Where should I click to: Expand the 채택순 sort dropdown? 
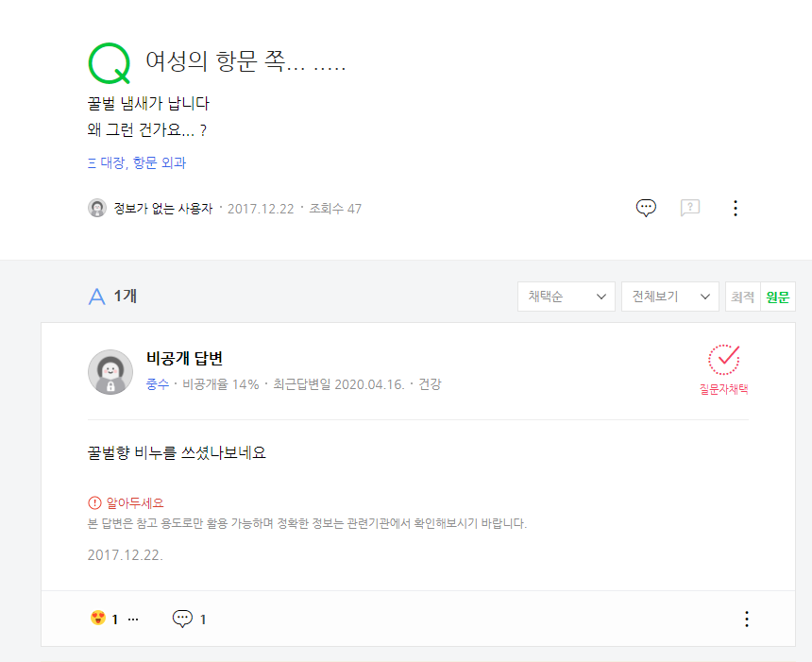(566, 297)
